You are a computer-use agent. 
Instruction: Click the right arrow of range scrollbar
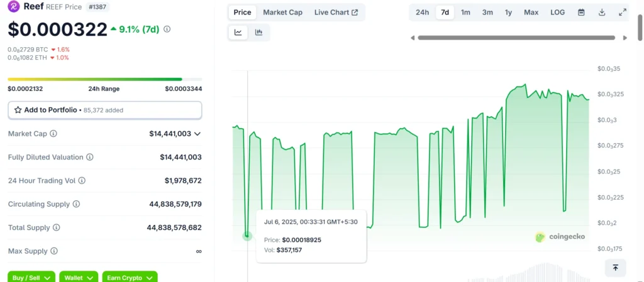point(625,38)
